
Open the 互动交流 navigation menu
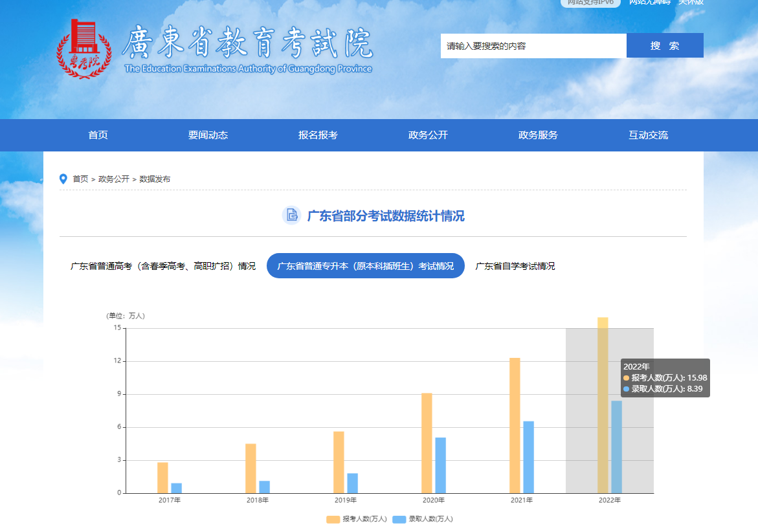[x=647, y=135]
